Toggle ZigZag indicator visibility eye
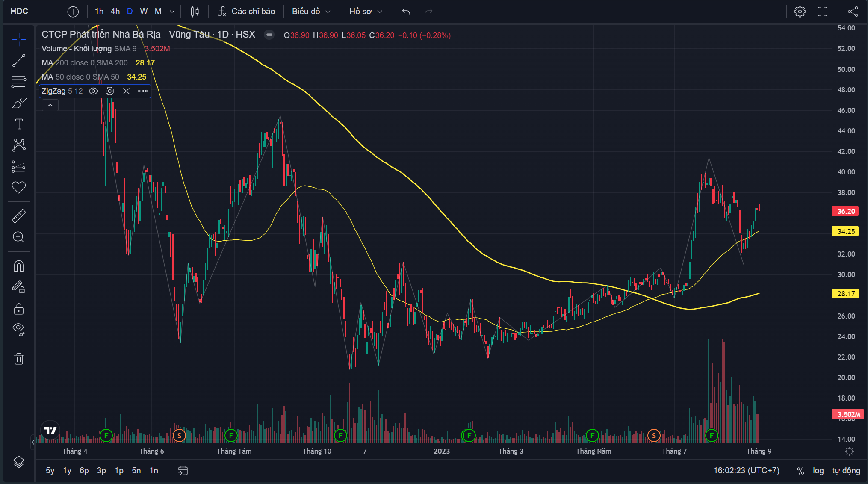Screen dimensions: 868x484 (93, 91)
